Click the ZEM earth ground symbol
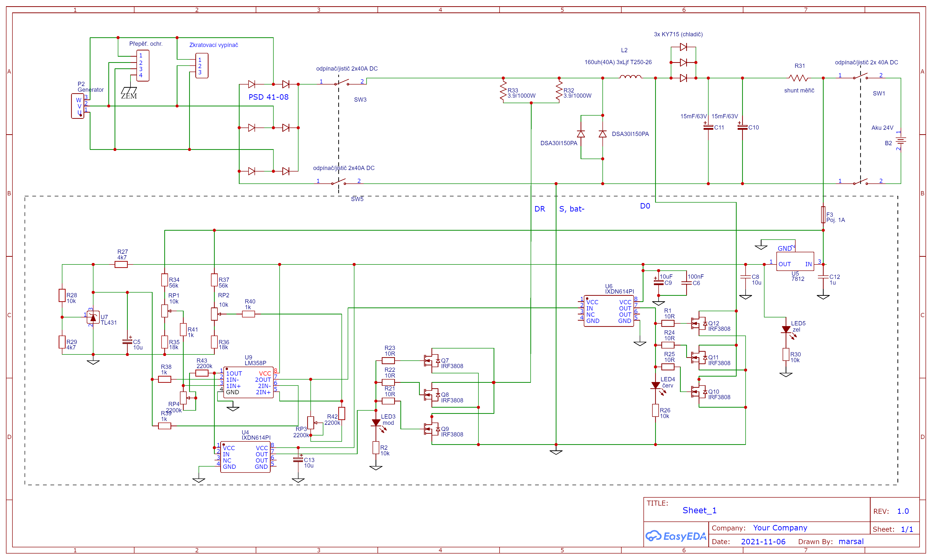 (129, 92)
